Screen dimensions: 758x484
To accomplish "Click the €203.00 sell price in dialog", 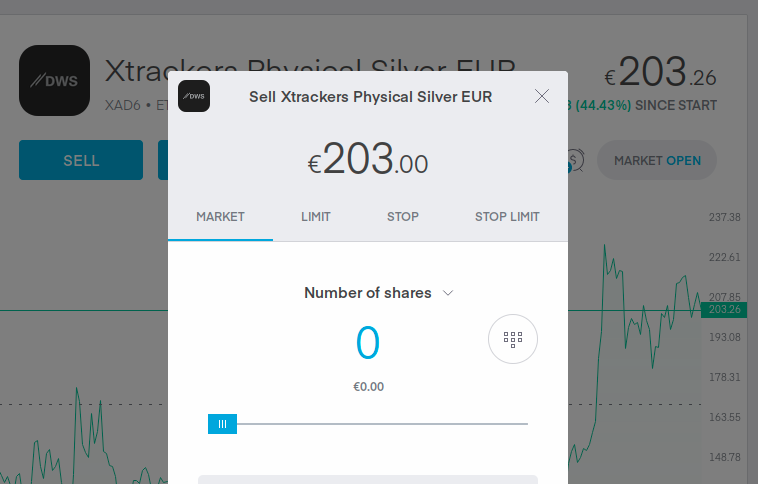I will tap(368, 159).
